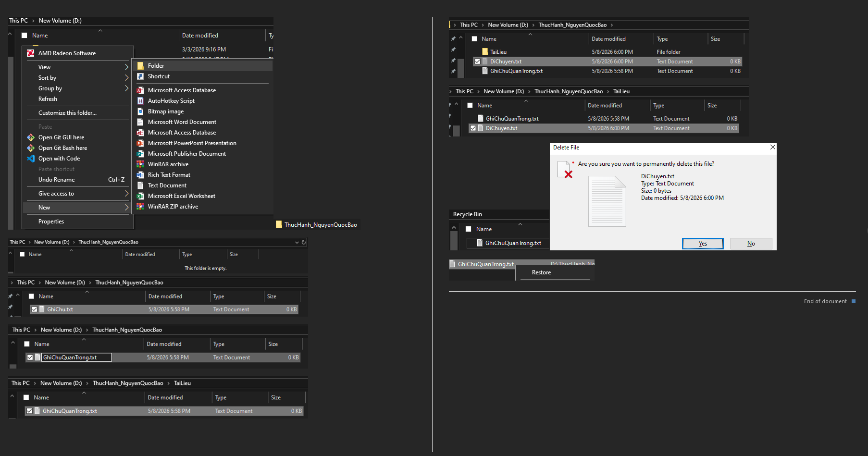Uncheck DiChuyen.txt checkbox listed below GhiChuQuanTrong.txt
868x456 pixels.
[x=473, y=128]
